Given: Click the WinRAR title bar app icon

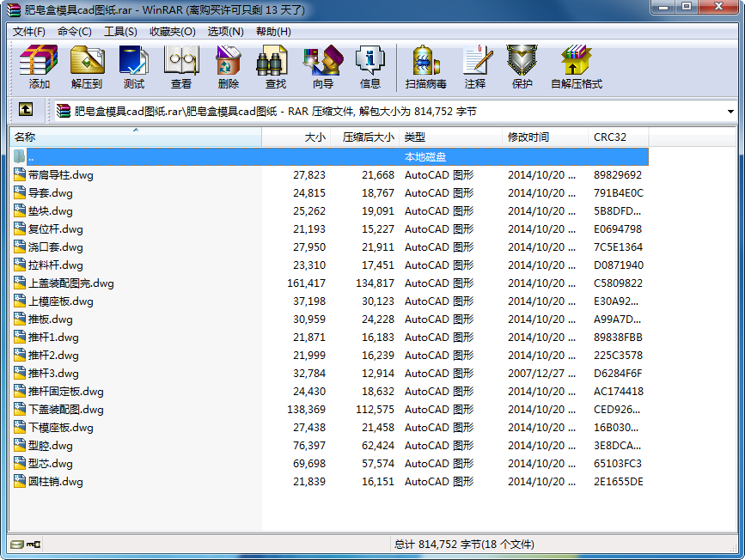Looking at the screenshot, I should pyautogui.click(x=13, y=10).
